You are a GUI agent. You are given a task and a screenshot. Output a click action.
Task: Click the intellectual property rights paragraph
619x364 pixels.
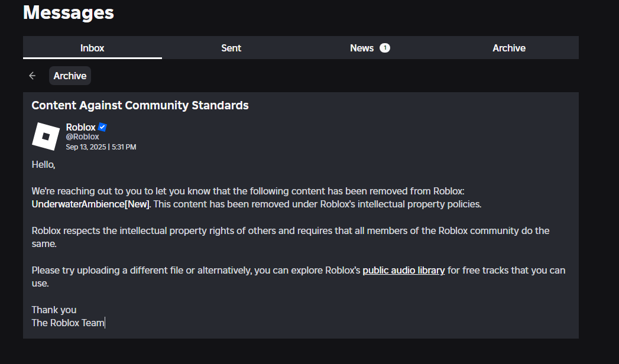pyautogui.click(x=290, y=237)
